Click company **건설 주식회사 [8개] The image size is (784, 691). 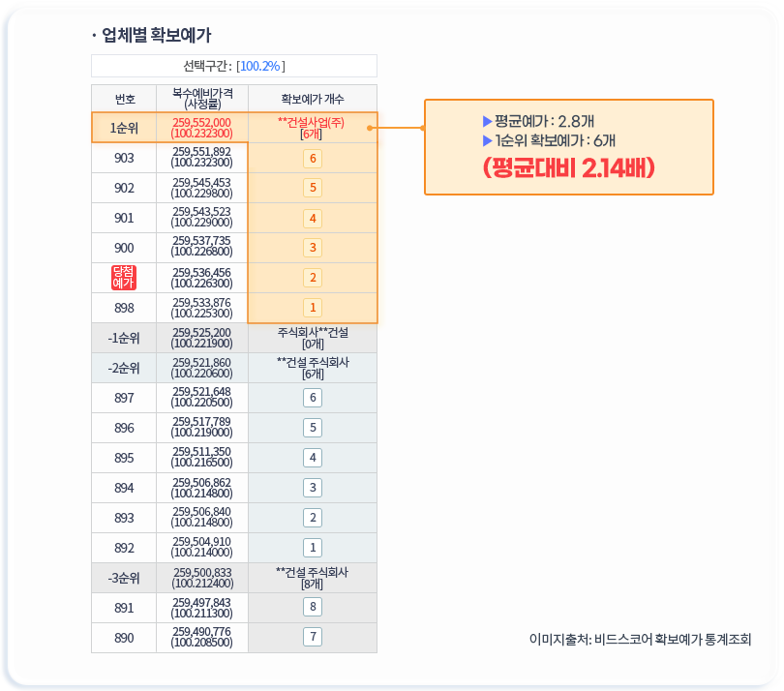[312, 578]
